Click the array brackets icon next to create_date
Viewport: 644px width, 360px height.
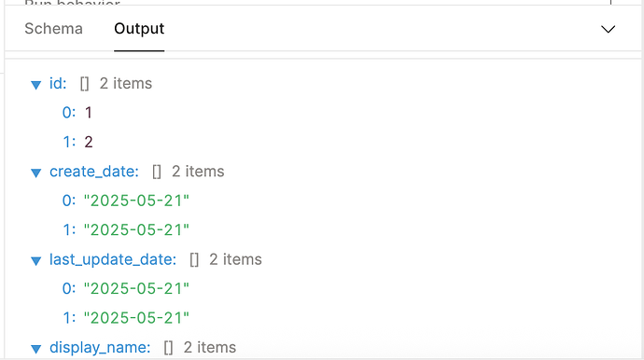pos(157,172)
